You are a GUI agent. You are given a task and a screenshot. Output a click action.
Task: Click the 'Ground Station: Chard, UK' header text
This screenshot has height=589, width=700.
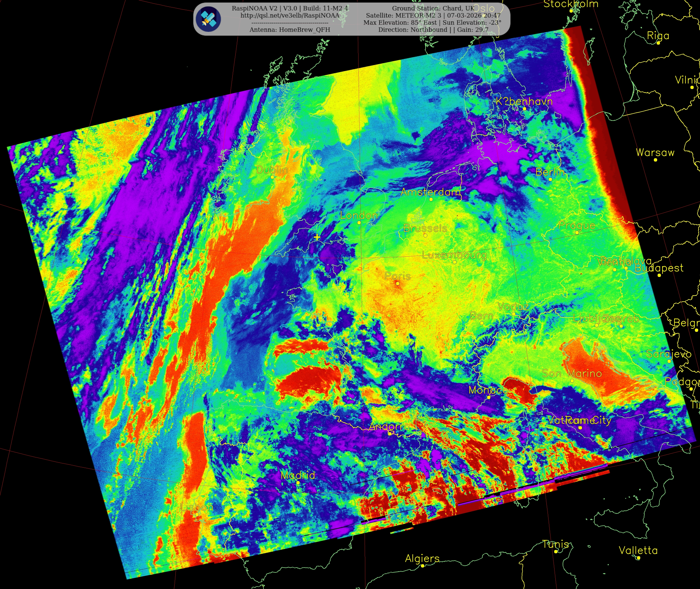[x=433, y=8]
